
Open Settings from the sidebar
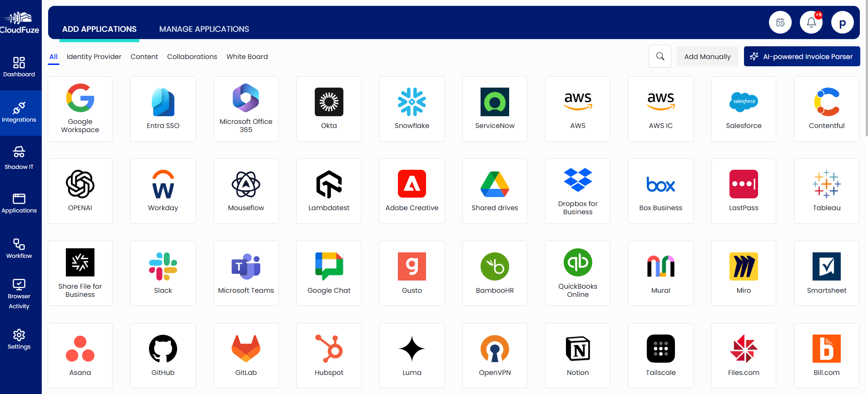19,340
